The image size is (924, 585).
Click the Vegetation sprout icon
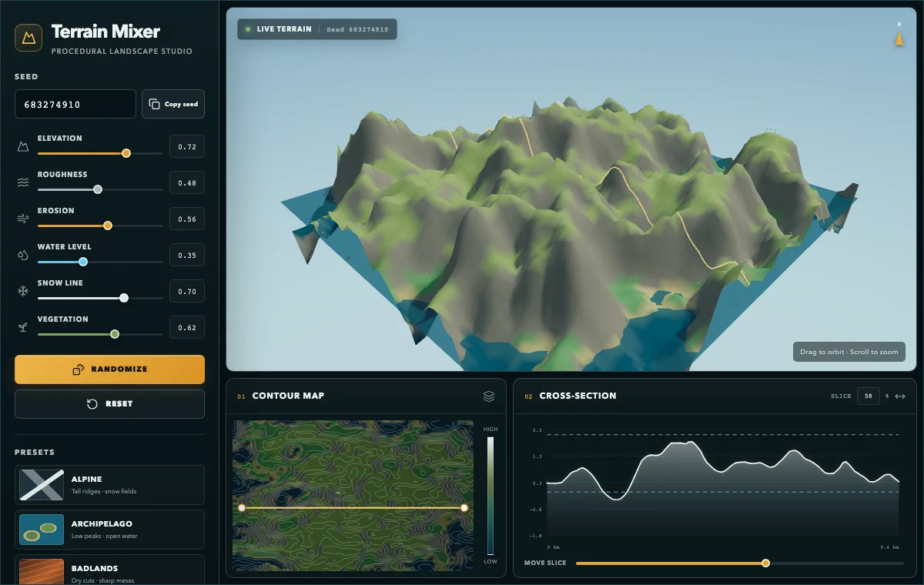tap(23, 327)
